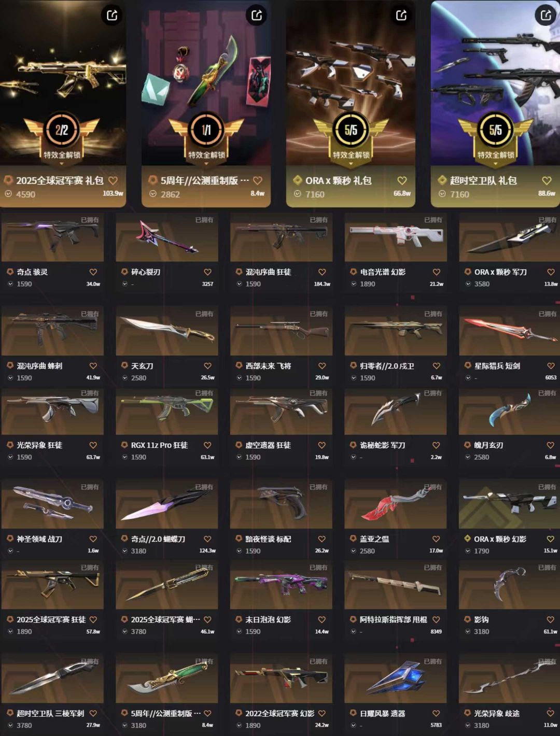Select the 末日泡泡 幻影 item image
The image size is (560, 736).
pyautogui.click(x=281, y=585)
